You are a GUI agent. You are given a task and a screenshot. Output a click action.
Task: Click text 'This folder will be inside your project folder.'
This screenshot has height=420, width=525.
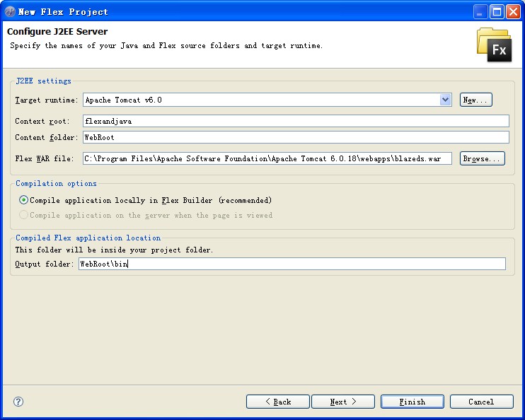click(x=114, y=250)
